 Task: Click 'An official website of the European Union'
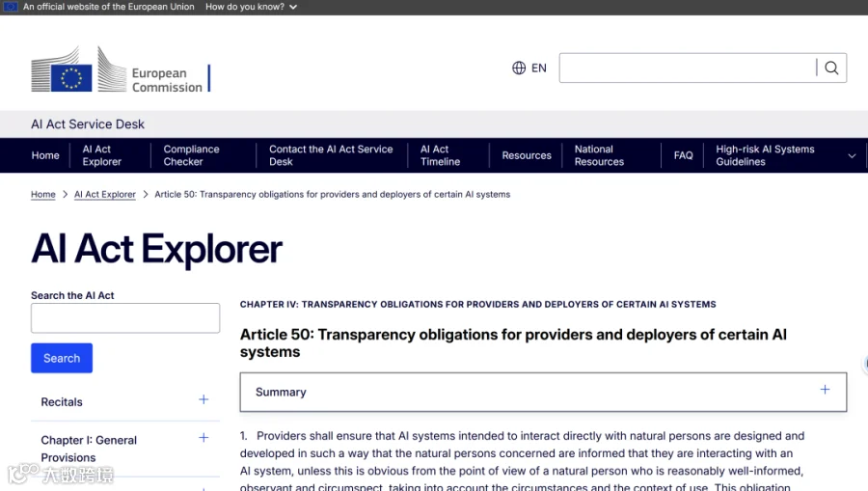[x=108, y=7]
